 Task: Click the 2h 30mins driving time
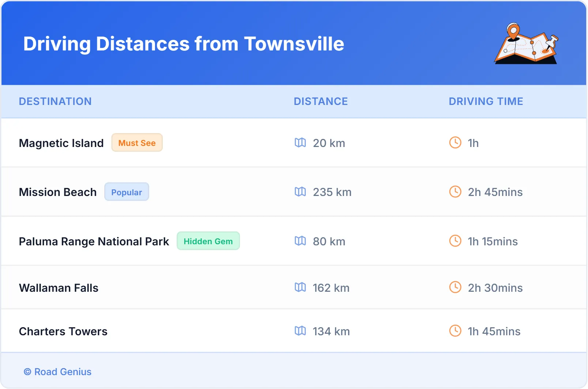click(x=495, y=288)
